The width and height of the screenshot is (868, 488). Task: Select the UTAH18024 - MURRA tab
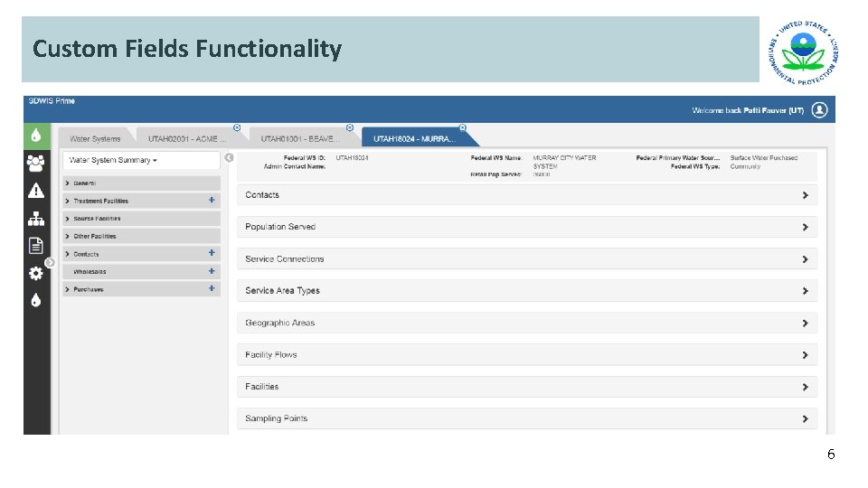414,139
